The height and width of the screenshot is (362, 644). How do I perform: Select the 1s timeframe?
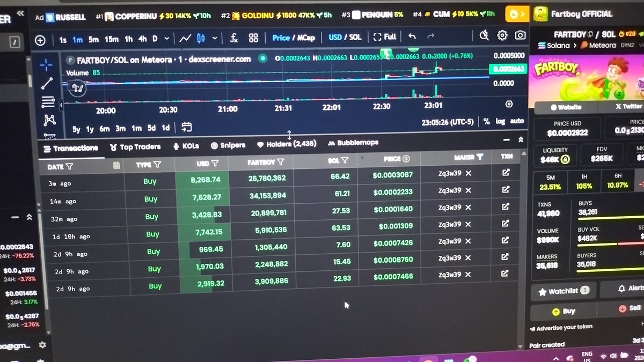coord(63,39)
